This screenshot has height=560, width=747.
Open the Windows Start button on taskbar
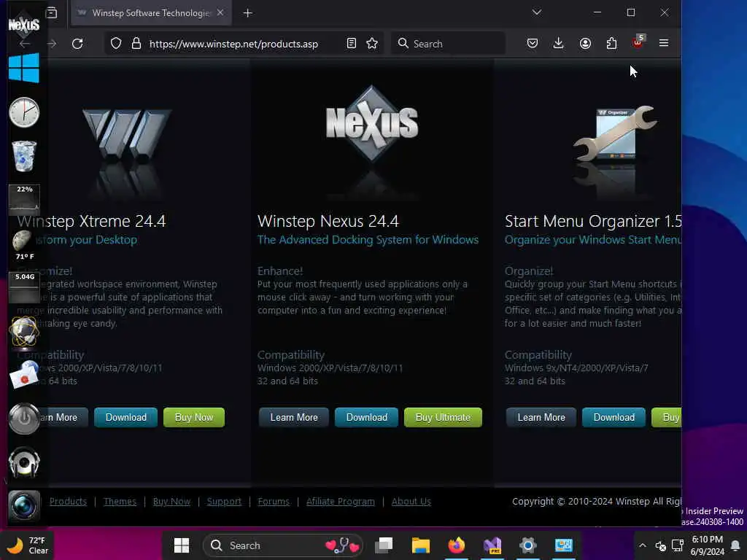[182, 545]
